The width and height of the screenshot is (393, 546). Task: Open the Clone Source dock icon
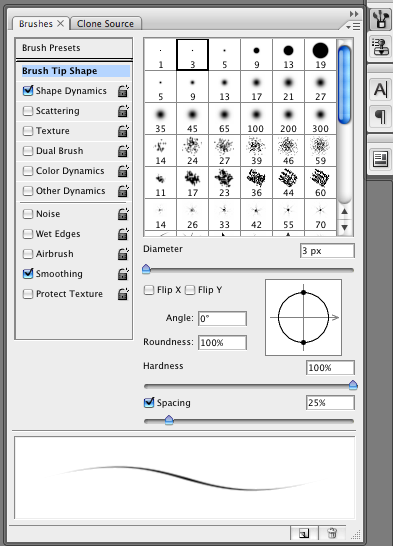pos(380,47)
